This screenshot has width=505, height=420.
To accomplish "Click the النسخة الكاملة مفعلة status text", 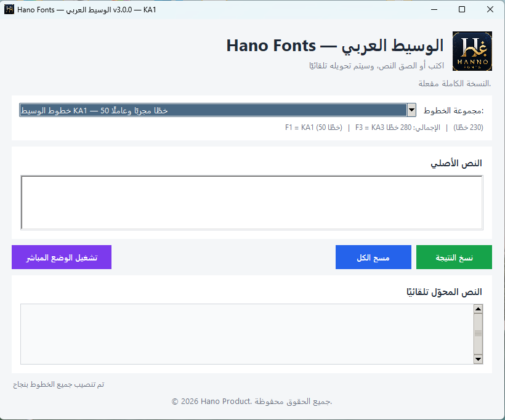I will [454, 83].
